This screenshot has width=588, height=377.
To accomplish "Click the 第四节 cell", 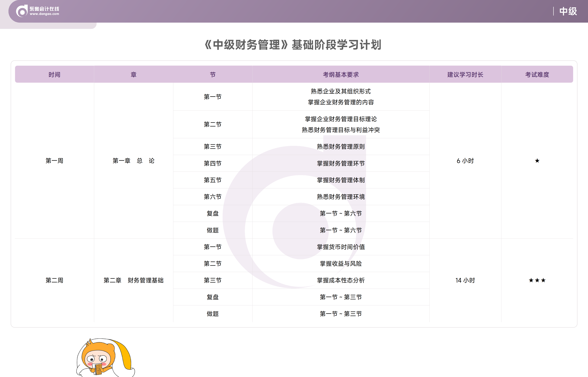I will point(213,163).
